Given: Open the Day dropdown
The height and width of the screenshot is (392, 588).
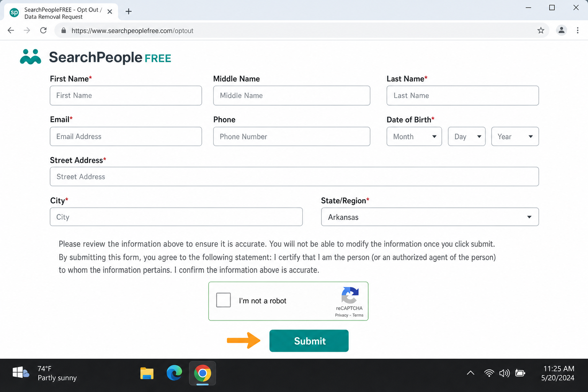Looking at the screenshot, I should click(467, 137).
